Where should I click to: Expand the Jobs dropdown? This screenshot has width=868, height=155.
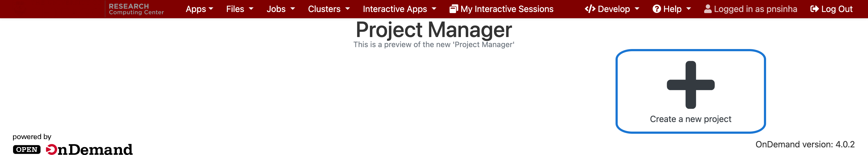[280, 9]
